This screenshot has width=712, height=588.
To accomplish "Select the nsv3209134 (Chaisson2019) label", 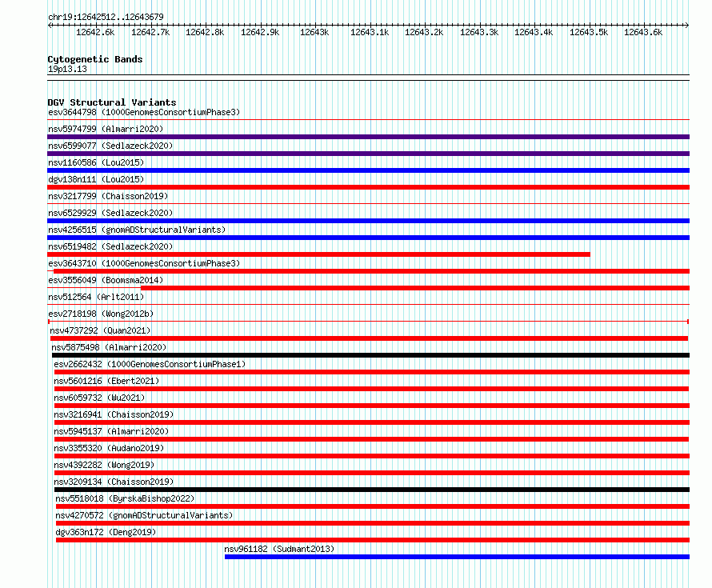I will [114, 482].
